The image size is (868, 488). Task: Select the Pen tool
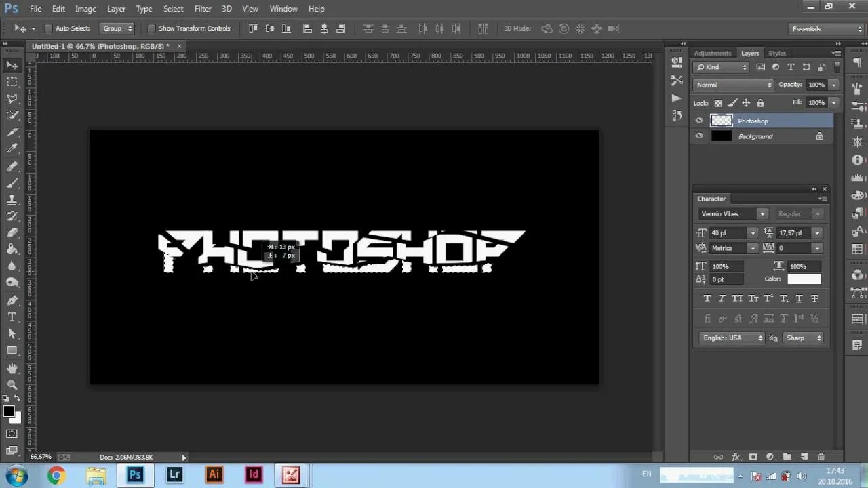click(x=12, y=300)
